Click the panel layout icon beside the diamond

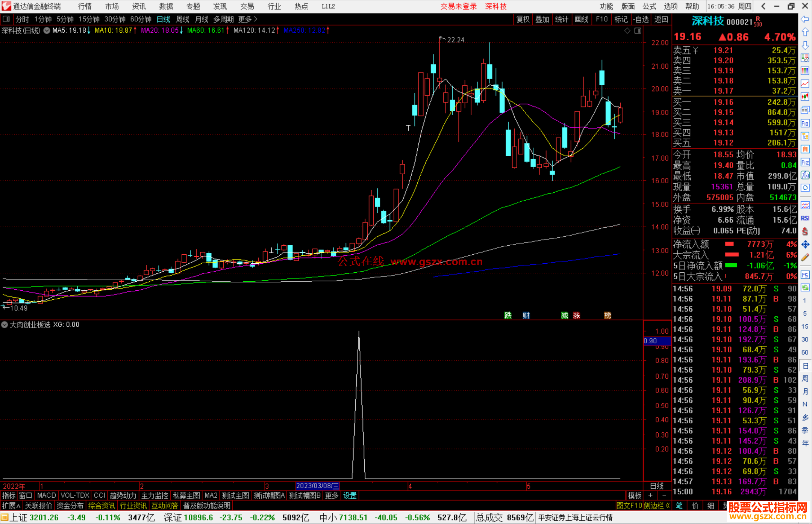coord(638,31)
